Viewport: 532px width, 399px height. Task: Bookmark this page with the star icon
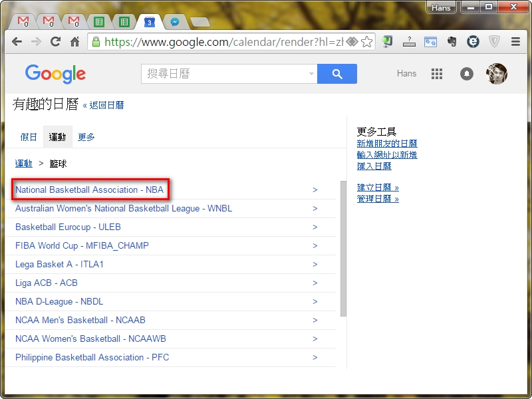(x=366, y=41)
